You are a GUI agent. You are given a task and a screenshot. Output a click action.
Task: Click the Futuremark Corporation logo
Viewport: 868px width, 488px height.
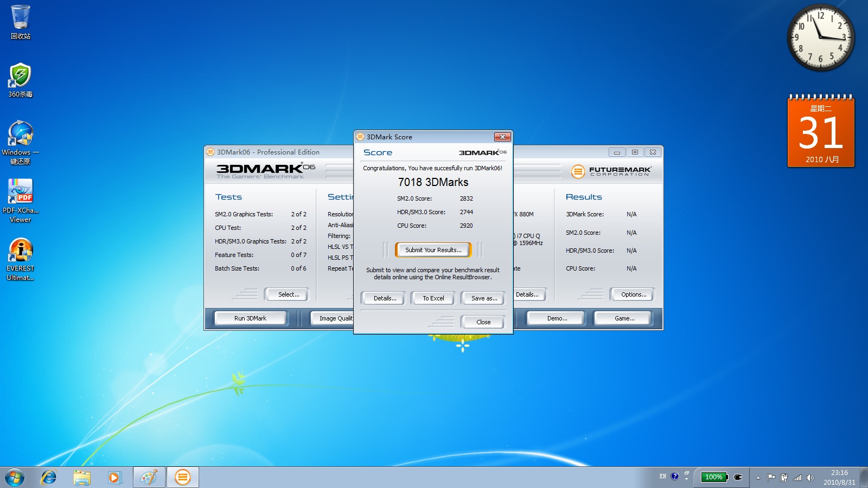tap(611, 171)
